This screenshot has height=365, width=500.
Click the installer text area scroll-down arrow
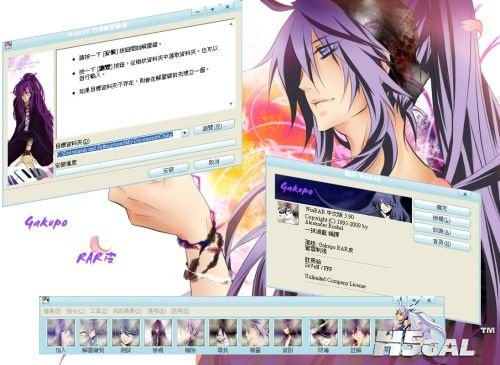(x=231, y=104)
